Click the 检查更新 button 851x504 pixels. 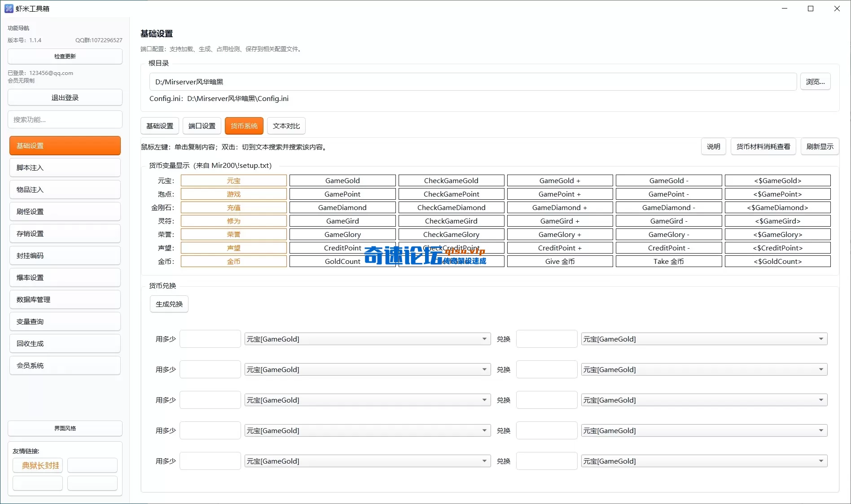point(65,57)
